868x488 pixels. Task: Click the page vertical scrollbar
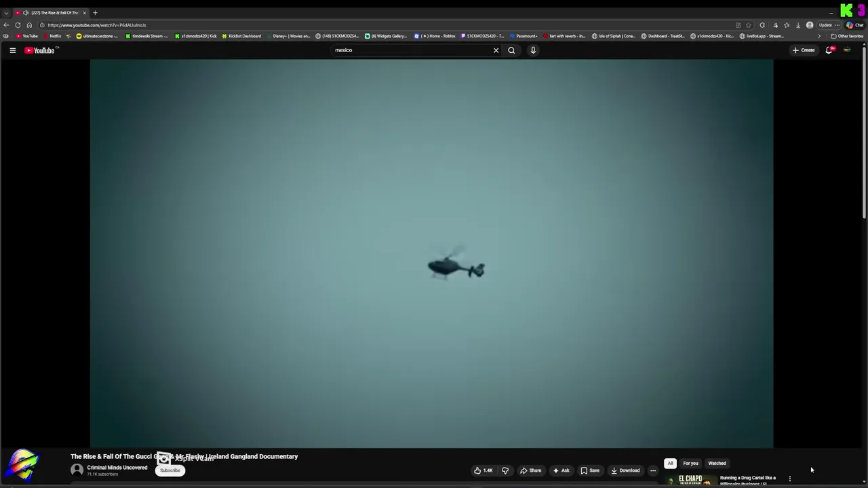(x=864, y=132)
